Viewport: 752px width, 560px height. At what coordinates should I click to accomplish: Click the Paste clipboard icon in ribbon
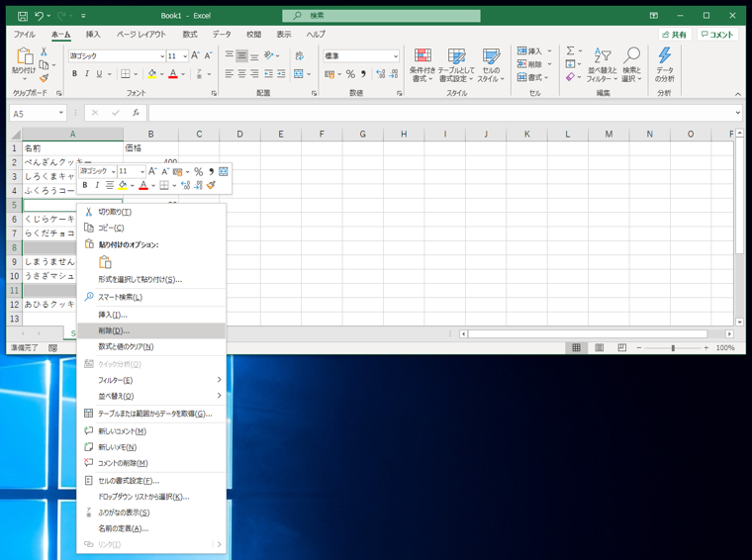tap(24, 56)
